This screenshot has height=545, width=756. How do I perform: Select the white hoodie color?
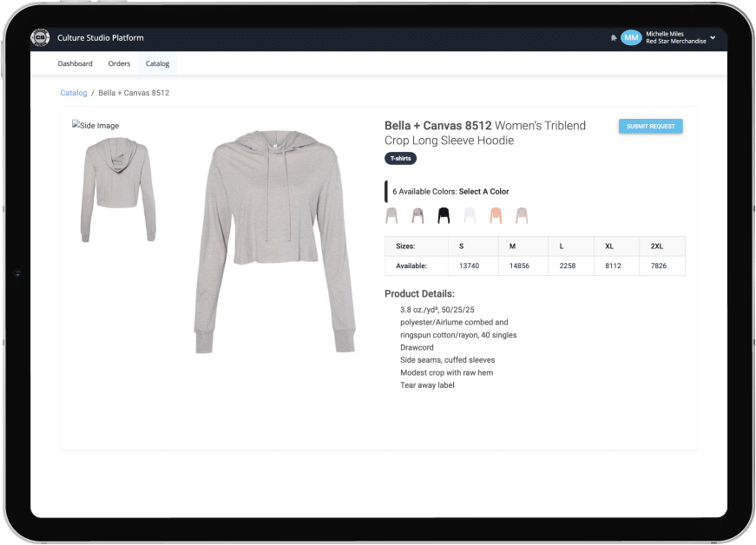470,215
